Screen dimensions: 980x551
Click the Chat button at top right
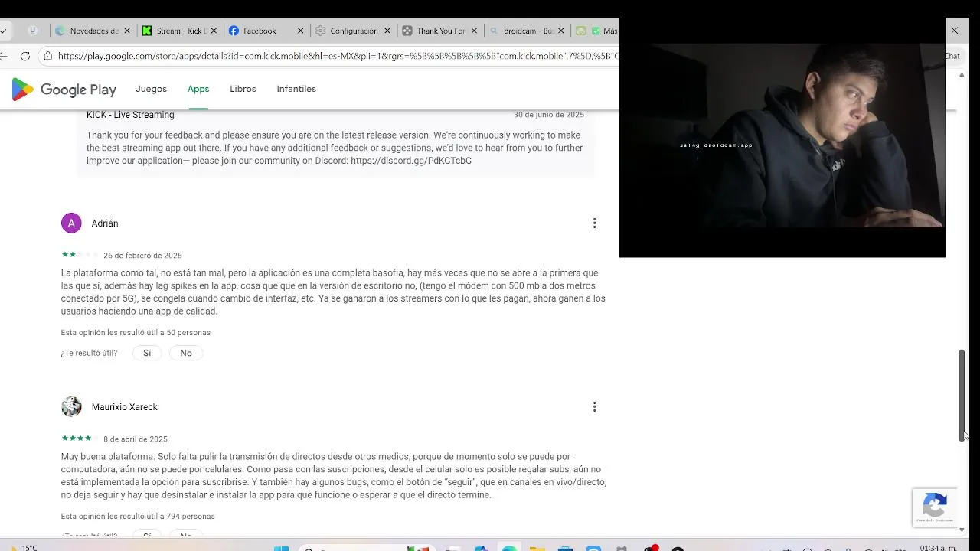952,56
